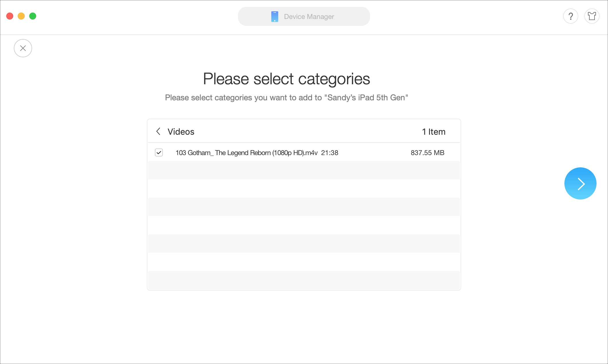
Task: Select the Videos header label
Action: click(181, 132)
